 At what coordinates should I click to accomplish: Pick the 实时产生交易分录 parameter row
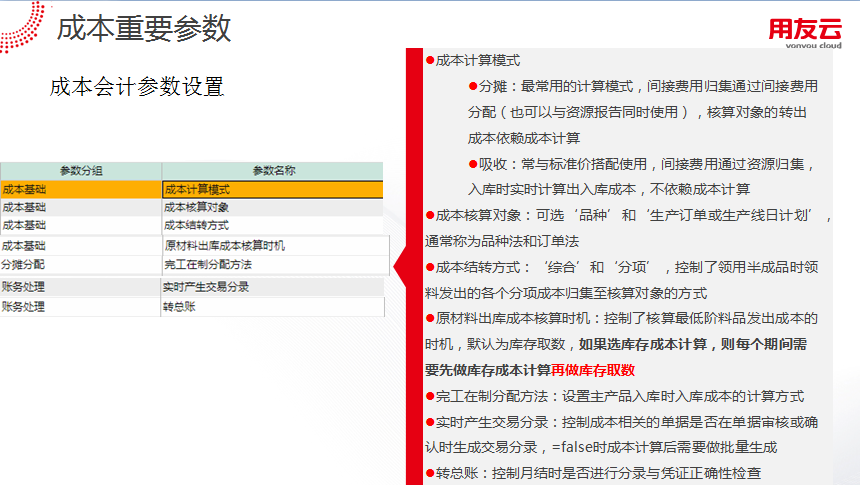point(272,287)
